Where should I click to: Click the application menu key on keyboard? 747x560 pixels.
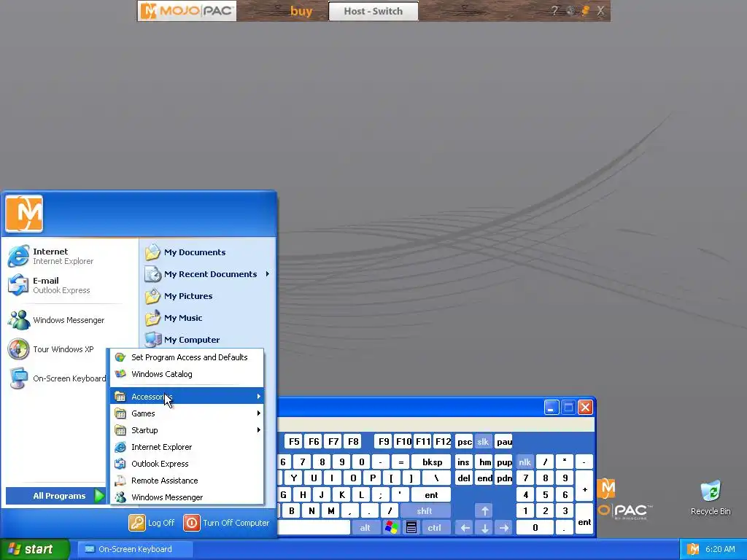[x=411, y=527]
